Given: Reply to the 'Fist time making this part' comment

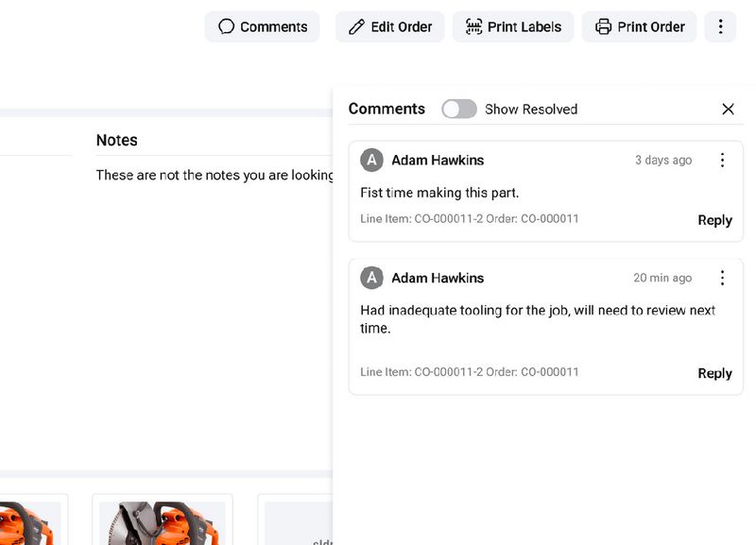Looking at the screenshot, I should point(714,220).
